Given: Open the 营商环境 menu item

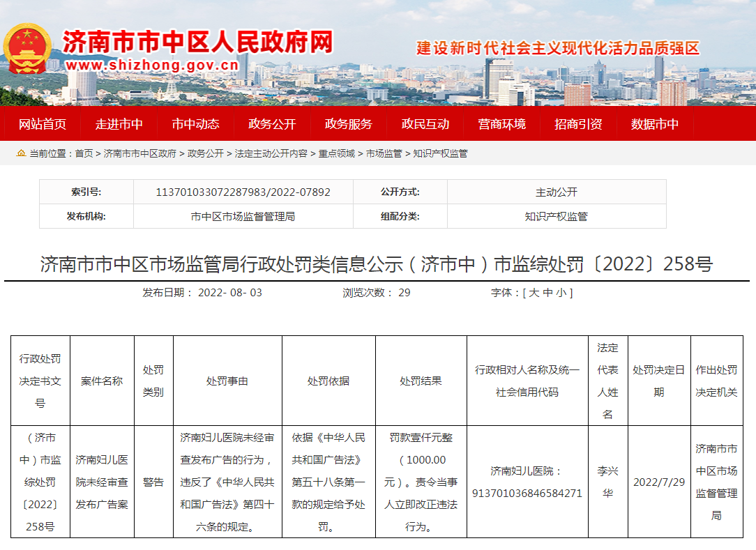Looking at the screenshot, I should click(502, 124).
